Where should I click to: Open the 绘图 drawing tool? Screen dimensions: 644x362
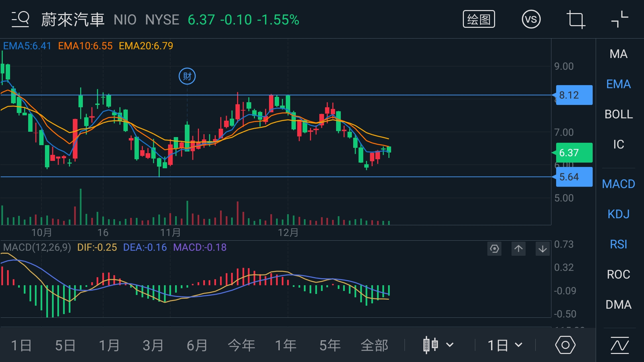coord(479,19)
